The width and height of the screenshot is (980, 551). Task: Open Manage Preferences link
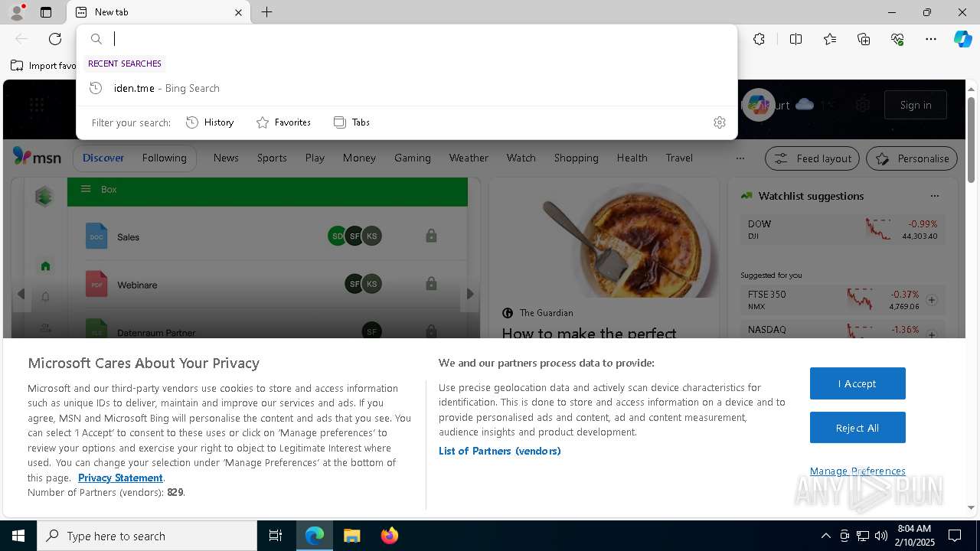[857, 471]
